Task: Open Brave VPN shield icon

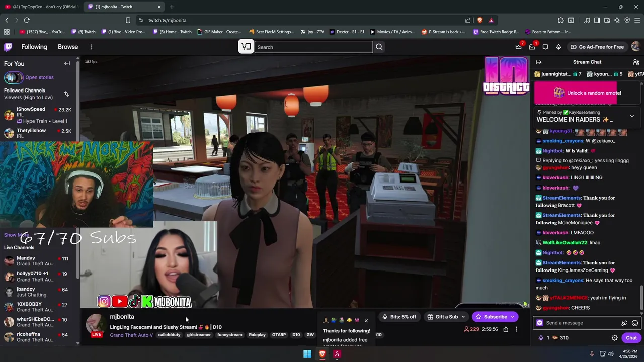Action: tap(627, 20)
